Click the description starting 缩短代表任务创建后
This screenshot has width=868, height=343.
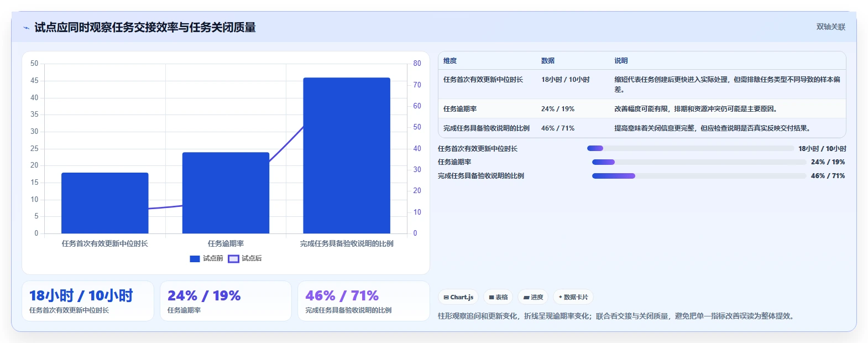coord(727,85)
